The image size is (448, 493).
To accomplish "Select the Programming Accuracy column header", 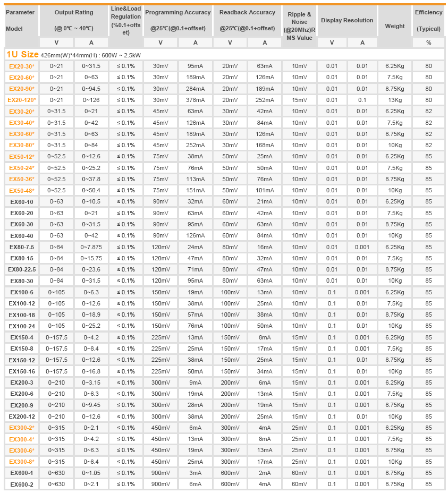I will point(177,20).
